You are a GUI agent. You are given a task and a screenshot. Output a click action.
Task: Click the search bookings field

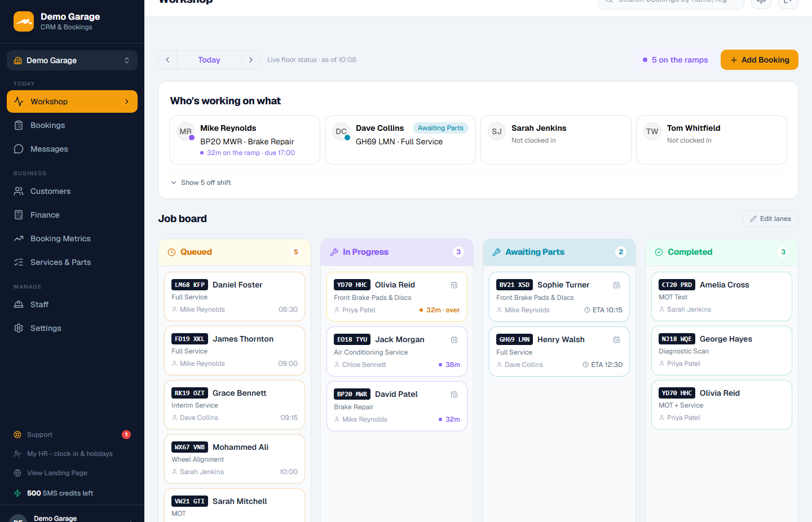pyautogui.click(x=671, y=2)
